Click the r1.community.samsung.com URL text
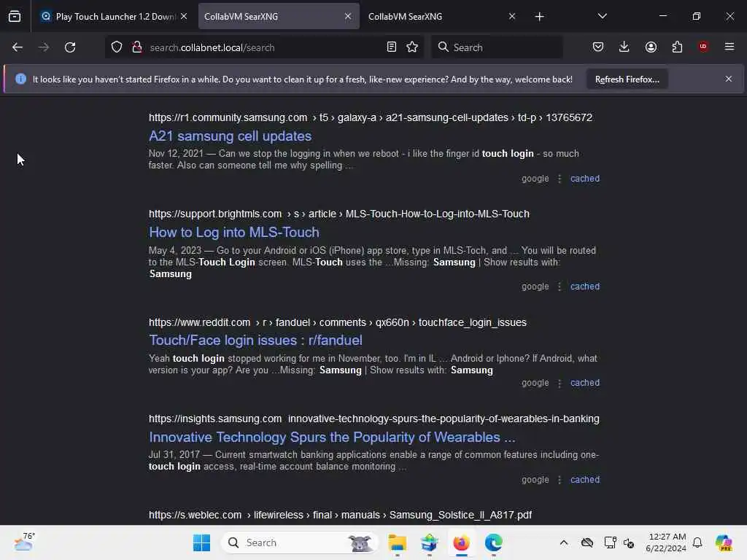 tap(370, 117)
